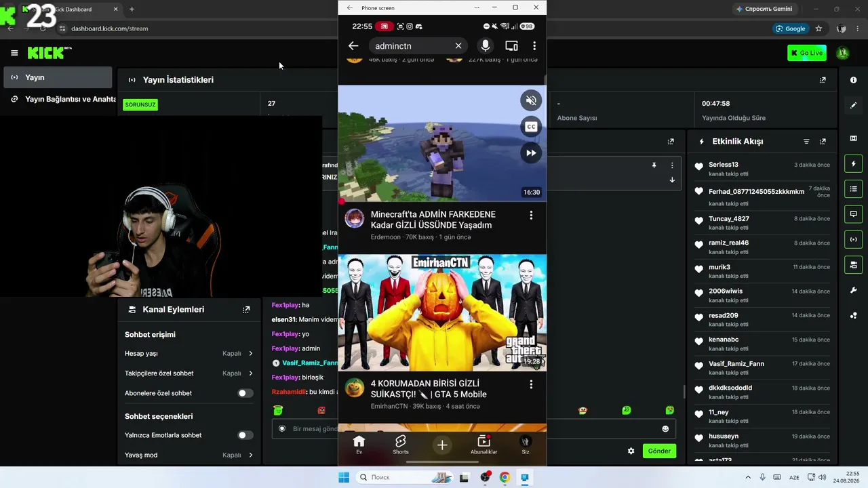Open the cast to device icon in YouTube
Screen dimensions: 868x488
(x=511, y=46)
